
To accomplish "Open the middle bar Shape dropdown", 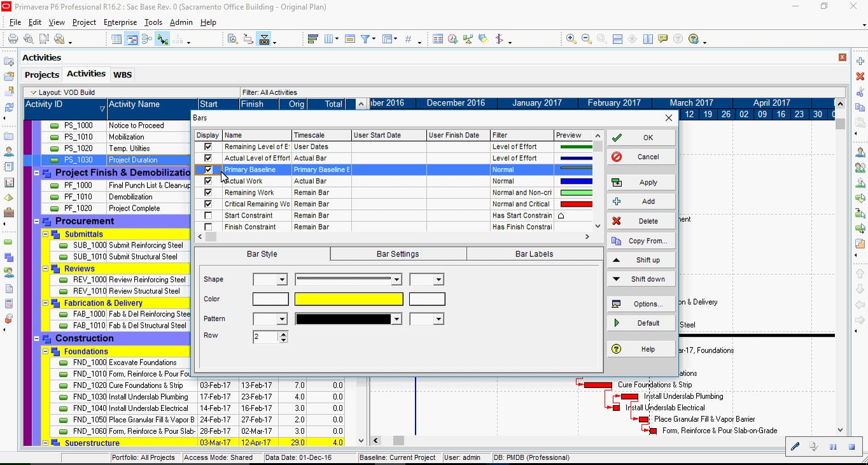I will [x=397, y=279].
